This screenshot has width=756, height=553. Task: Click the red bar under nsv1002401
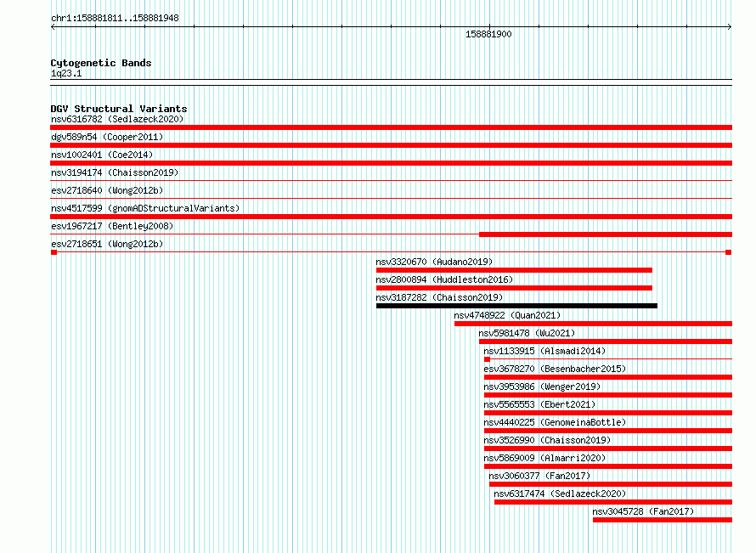[391, 163]
